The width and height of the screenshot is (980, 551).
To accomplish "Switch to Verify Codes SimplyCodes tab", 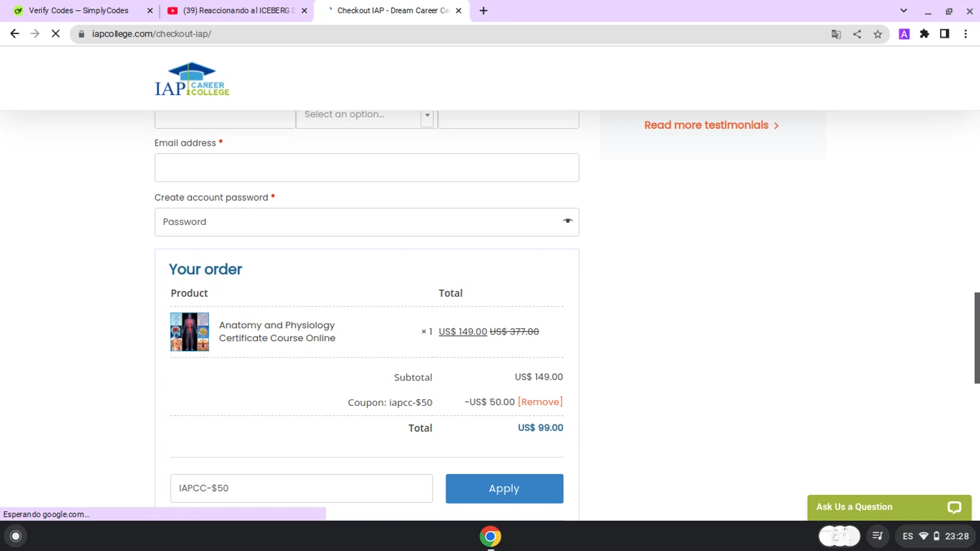I will point(78,10).
